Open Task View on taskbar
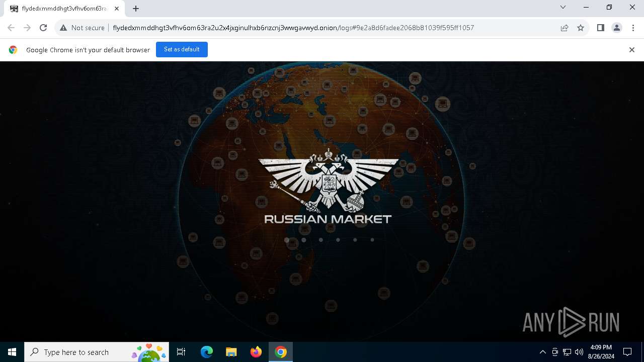Screen dimensions: 644x362 pyautogui.click(x=181, y=352)
